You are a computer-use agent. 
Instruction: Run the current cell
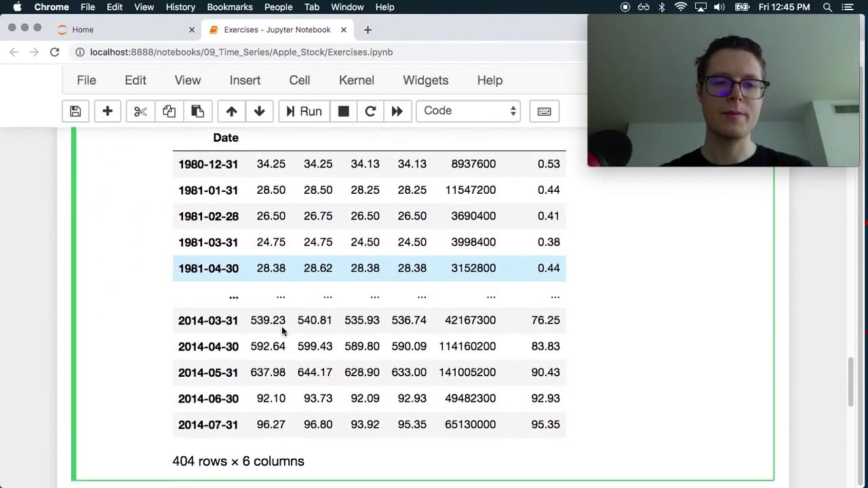point(303,111)
